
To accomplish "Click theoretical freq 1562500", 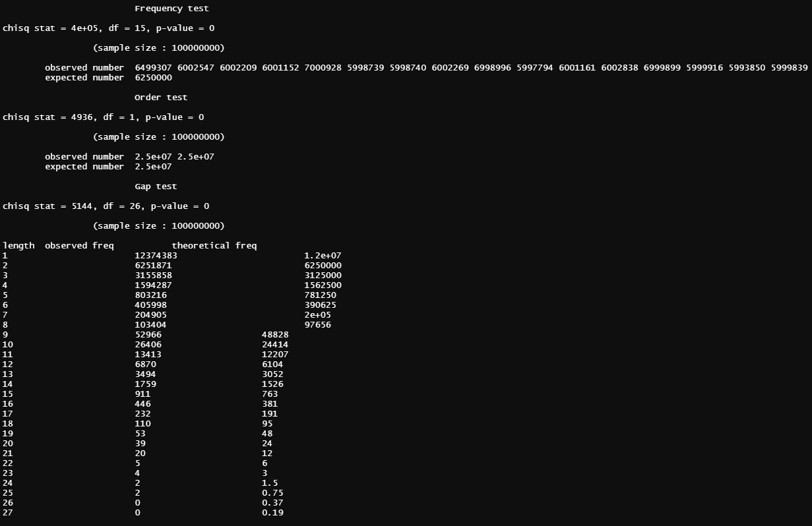I will (x=323, y=285).
